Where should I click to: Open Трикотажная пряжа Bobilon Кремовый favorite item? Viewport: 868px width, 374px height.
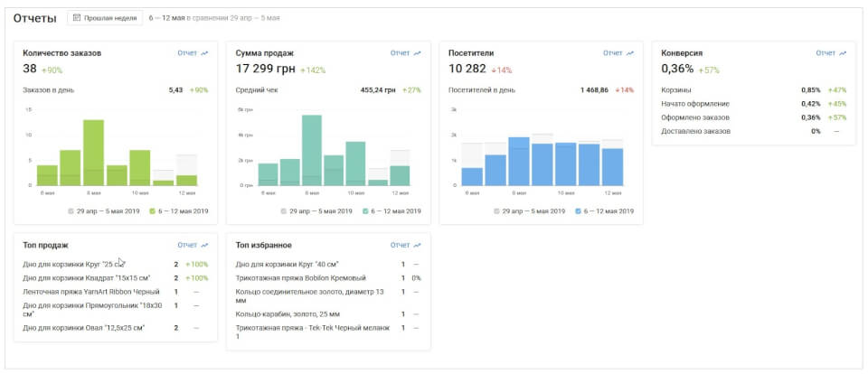pos(299,278)
